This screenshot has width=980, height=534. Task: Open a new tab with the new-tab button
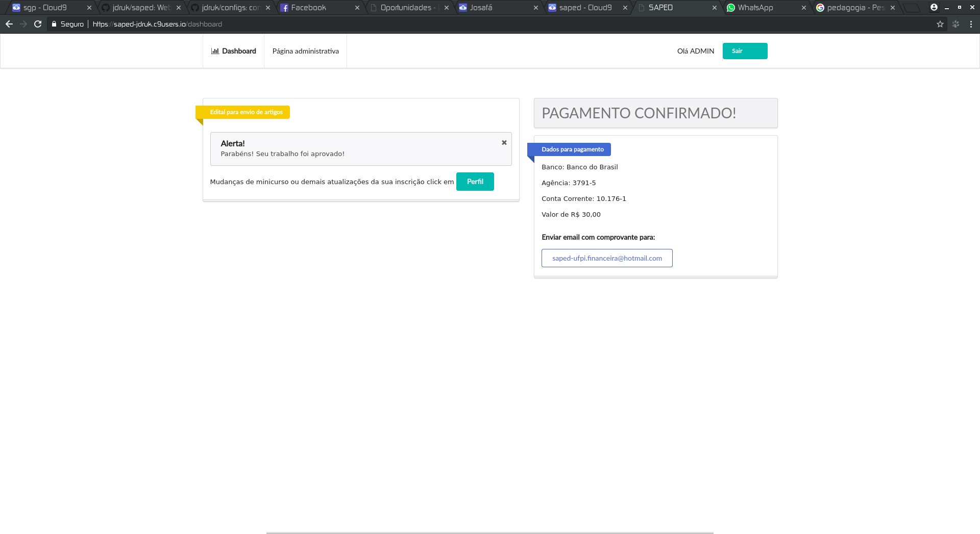pyautogui.click(x=912, y=8)
